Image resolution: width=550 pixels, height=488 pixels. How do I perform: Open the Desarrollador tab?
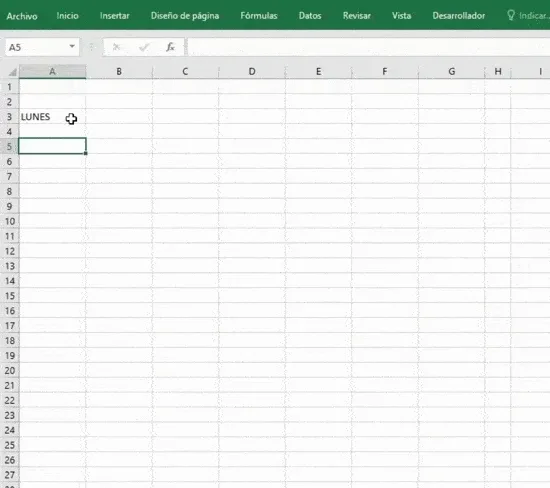(459, 16)
